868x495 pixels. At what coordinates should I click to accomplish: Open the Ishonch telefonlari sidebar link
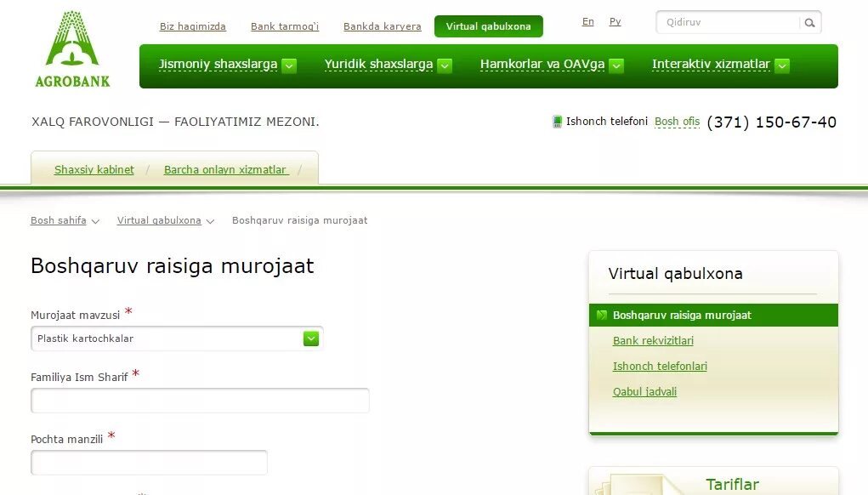coord(660,367)
